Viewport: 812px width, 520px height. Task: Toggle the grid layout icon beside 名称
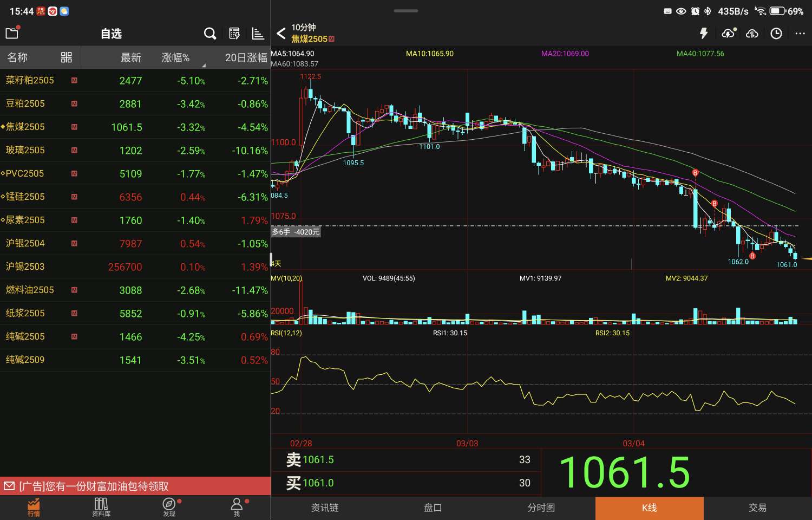point(67,57)
